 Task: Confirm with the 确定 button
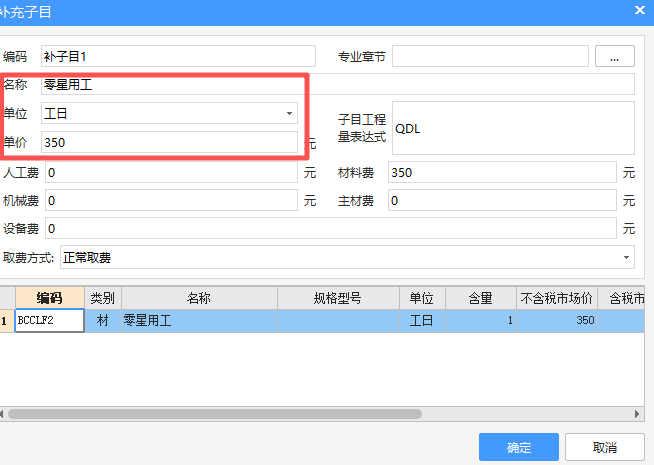[x=519, y=447]
